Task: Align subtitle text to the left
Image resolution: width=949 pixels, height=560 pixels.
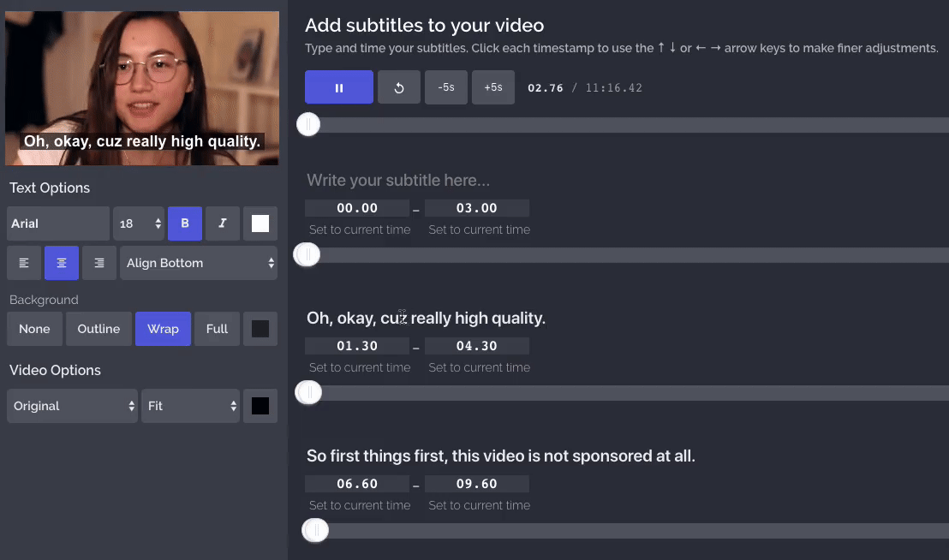Action: coord(24,263)
